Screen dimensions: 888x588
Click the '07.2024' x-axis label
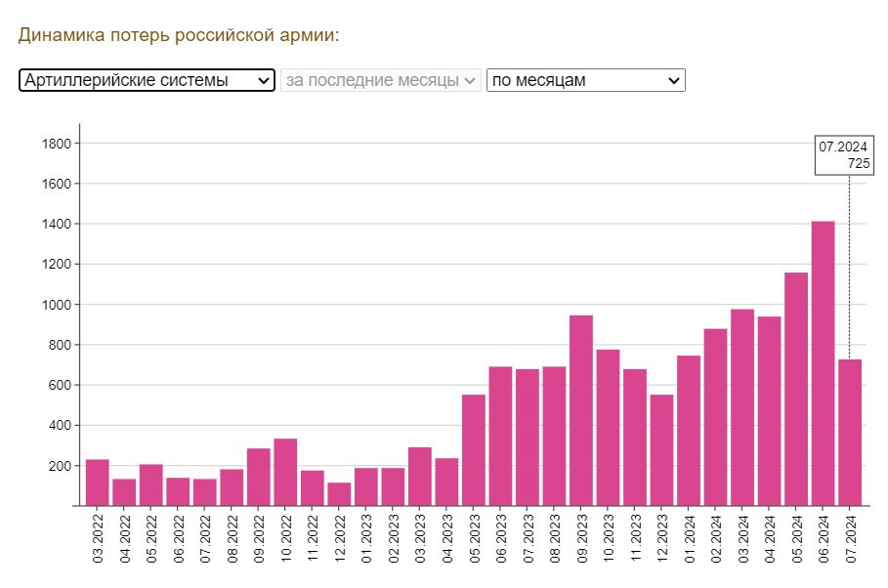click(x=850, y=538)
